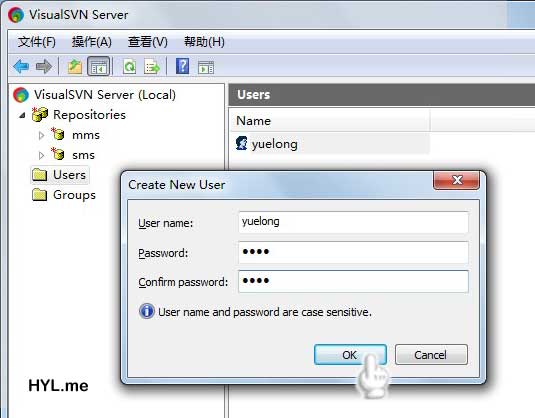Image resolution: width=535 pixels, height=418 pixels.
Task: Toggle the Show/Hide Action Pane icon
Action: (x=206, y=67)
